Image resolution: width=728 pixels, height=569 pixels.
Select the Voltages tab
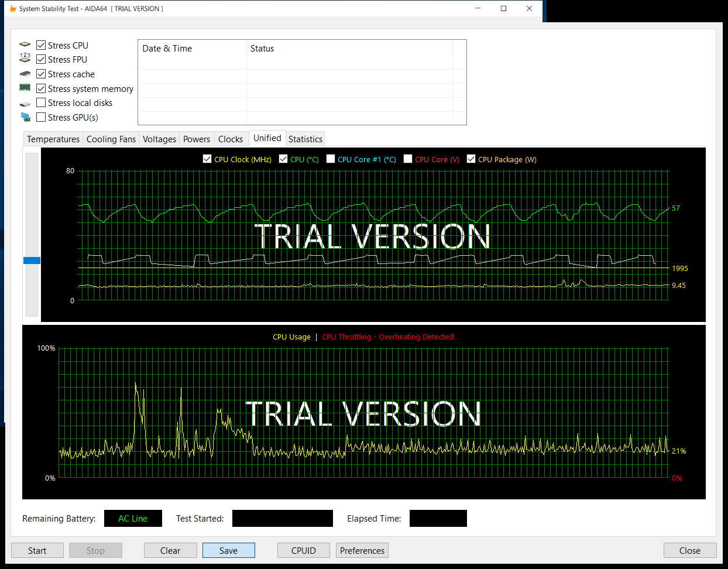point(159,139)
